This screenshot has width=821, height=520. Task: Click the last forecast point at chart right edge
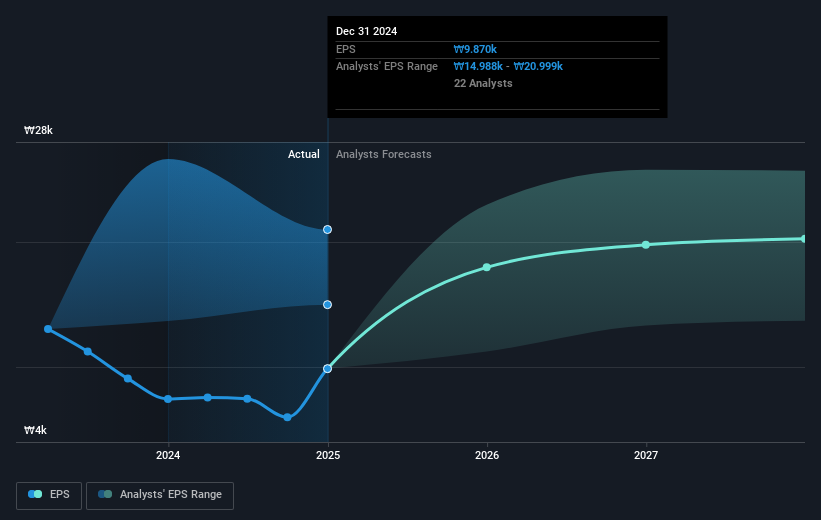[803, 239]
